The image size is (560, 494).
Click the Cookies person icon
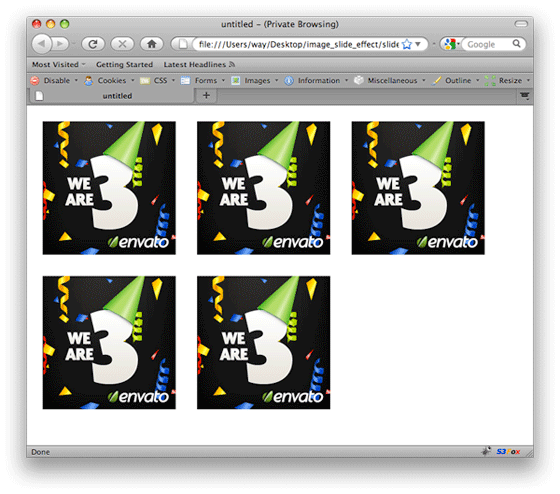click(88, 81)
